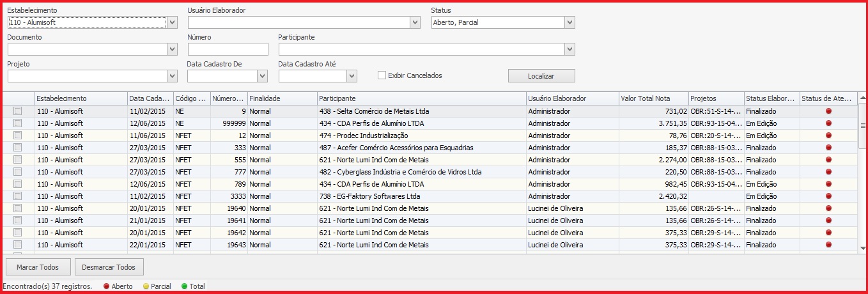Tick checkbox for EG-Faktory Softwares row
Viewport: 868px width, 294px height.
[x=18, y=196]
